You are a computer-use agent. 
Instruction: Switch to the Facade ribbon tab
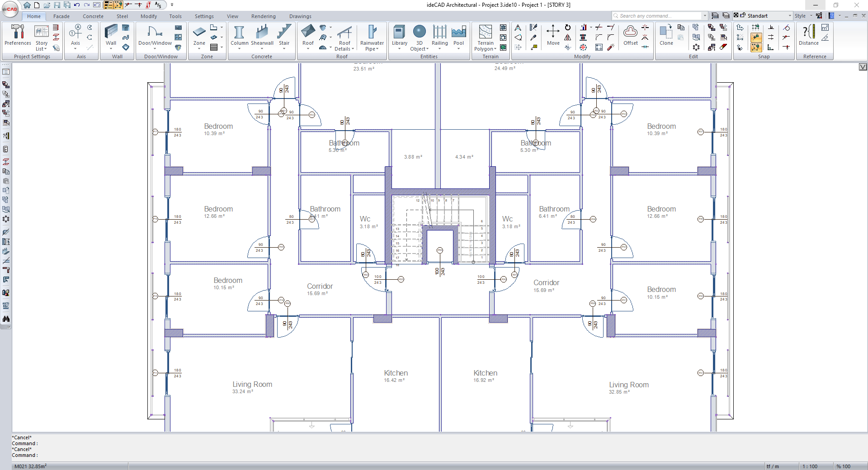tap(61, 16)
